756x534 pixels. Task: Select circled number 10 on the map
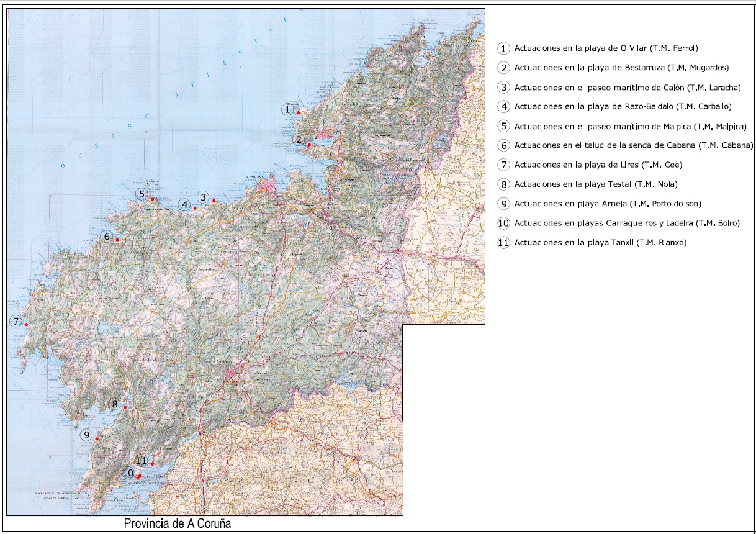pyautogui.click(x=128, y=473)
